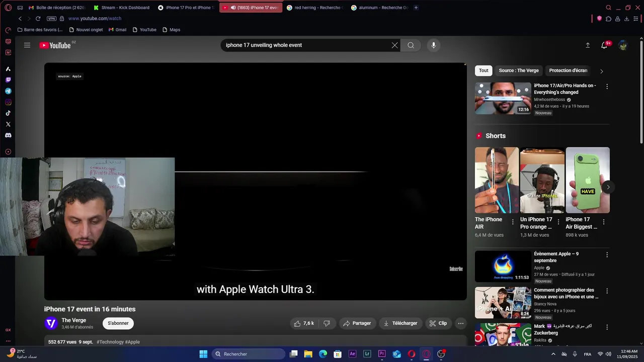Open more actions ellipsis under video
The image size is (644, 362).
[461, 323]
